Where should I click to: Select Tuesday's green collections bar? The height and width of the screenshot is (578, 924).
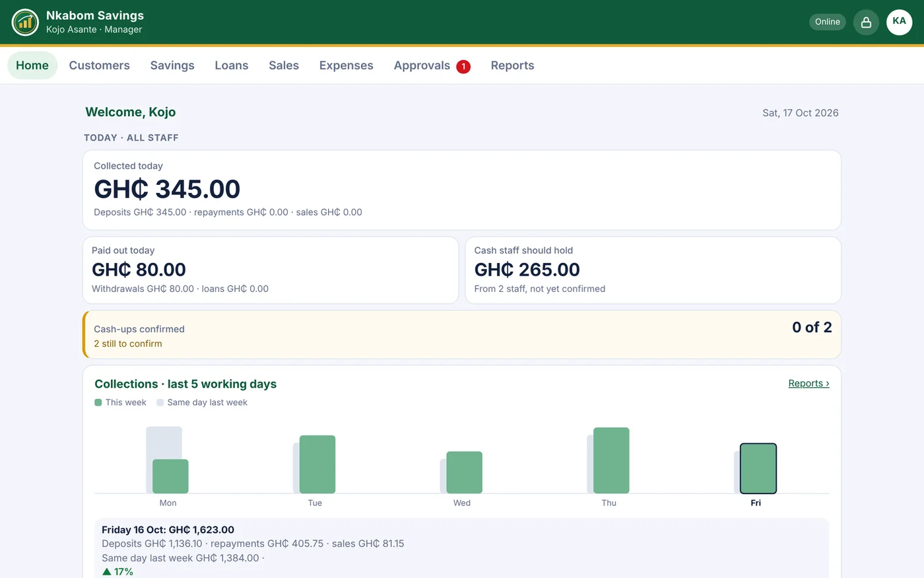point(317,464)
